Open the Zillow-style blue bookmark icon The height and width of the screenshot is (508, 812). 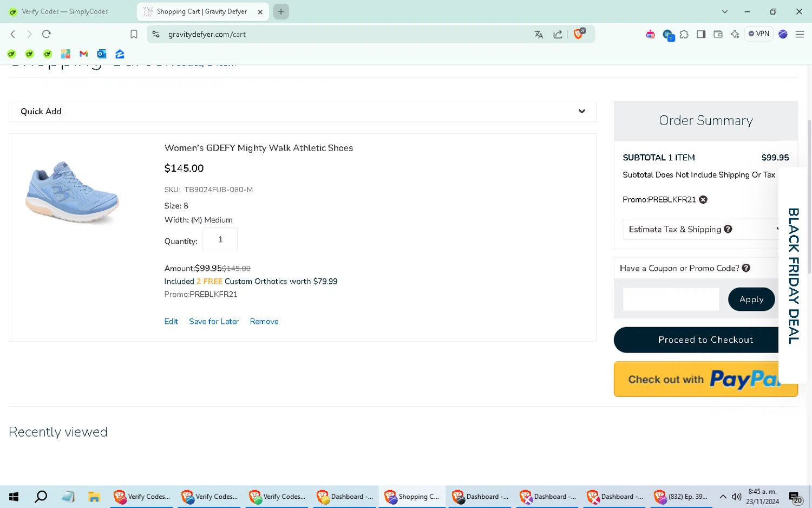click(120, 54)
